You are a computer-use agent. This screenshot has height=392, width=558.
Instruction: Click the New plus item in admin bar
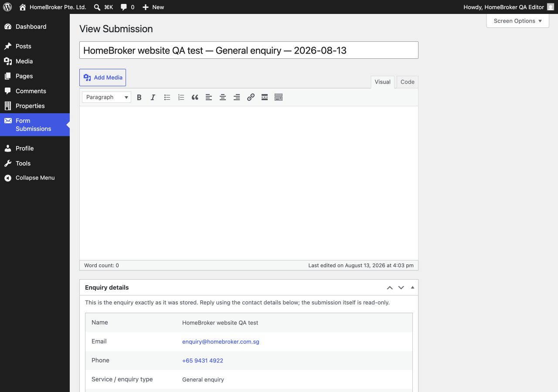(x=153, y=7)
